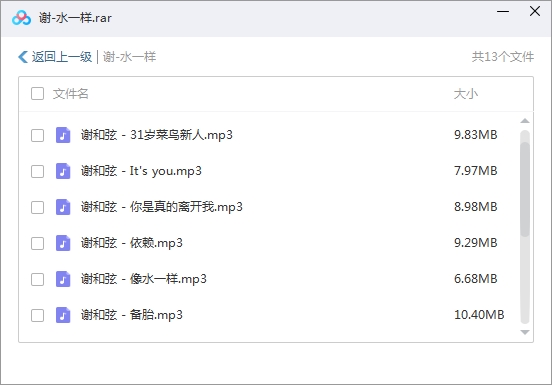
Task: Click music icon for It's you.mp3
Action: pyautogui.click(x=63, y=171)
